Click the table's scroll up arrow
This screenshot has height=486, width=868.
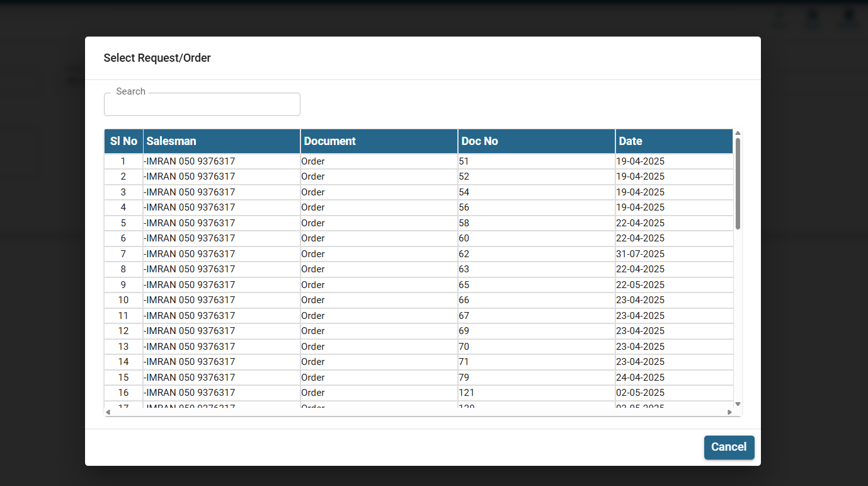(x=738, y=133)
